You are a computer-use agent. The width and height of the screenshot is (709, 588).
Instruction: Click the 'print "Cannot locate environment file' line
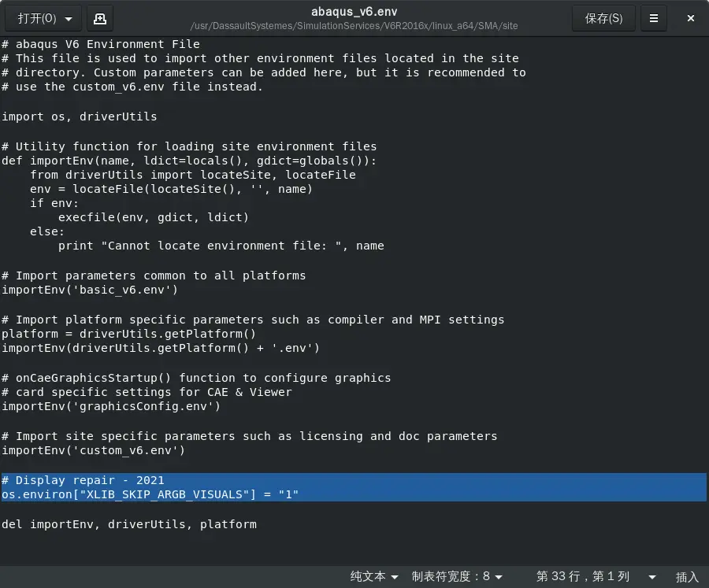[221, 246]
